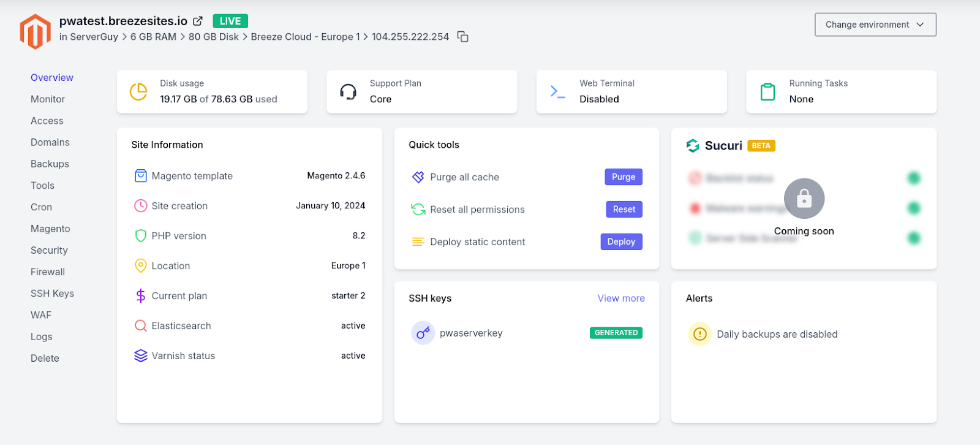Copy IP address with copy icon

coord(463,37)
